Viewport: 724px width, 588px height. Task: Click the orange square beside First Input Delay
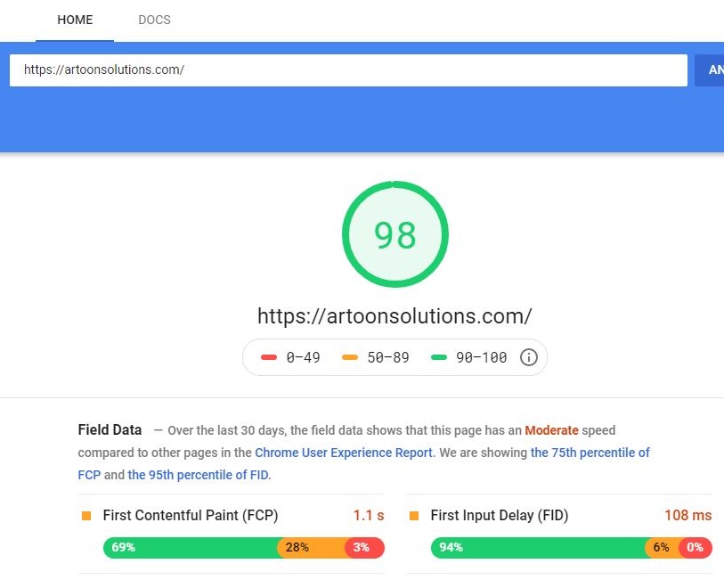coord(414,516)
